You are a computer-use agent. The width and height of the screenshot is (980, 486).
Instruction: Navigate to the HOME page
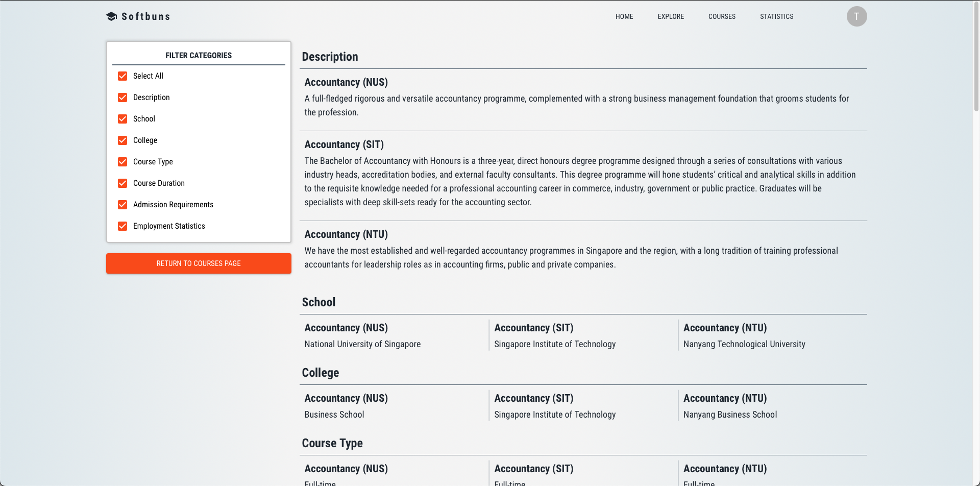[624, 16]
